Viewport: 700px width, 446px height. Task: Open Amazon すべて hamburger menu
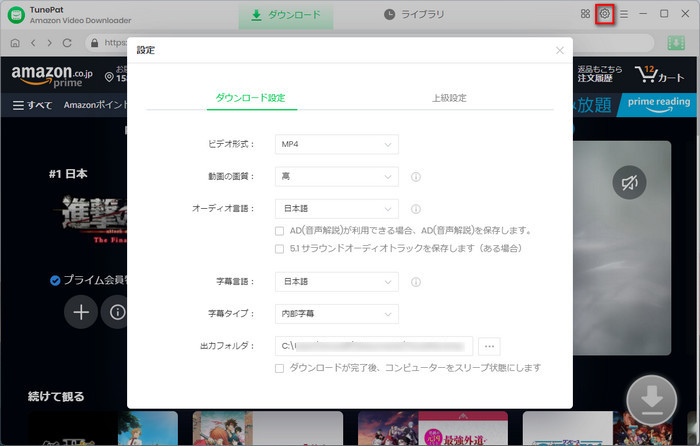(32, 105)
